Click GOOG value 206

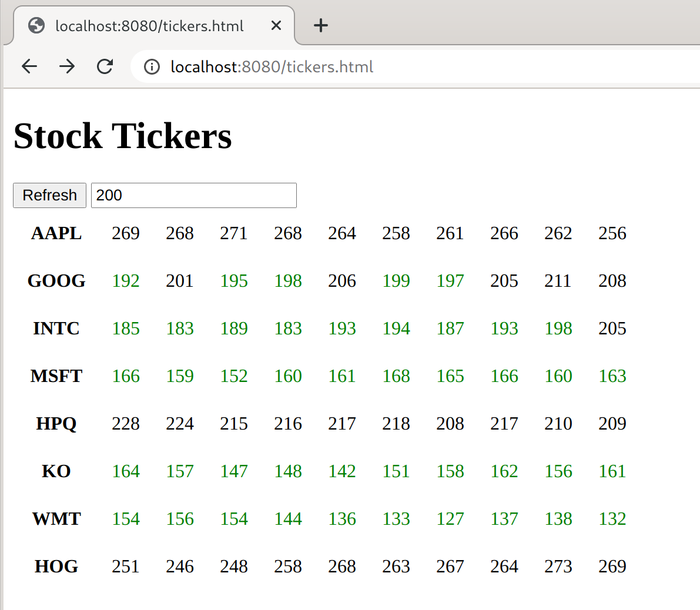tap(342, 281)
